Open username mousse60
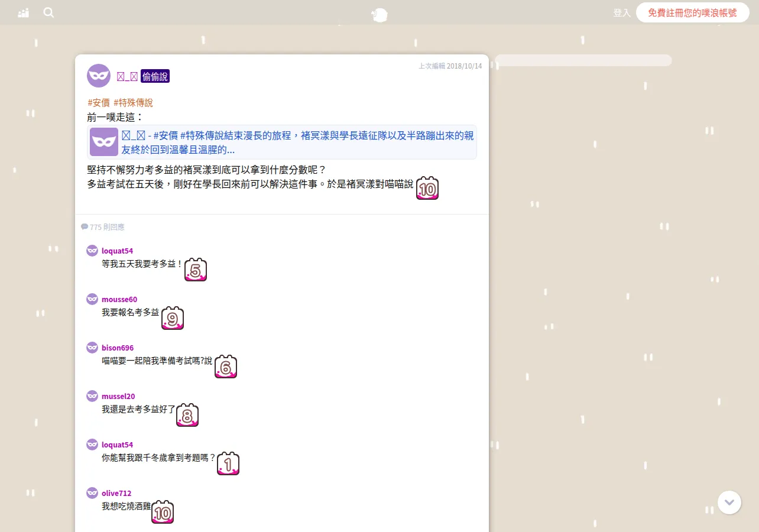The width and height of the screenshot is (759, 532). point(119,299)
